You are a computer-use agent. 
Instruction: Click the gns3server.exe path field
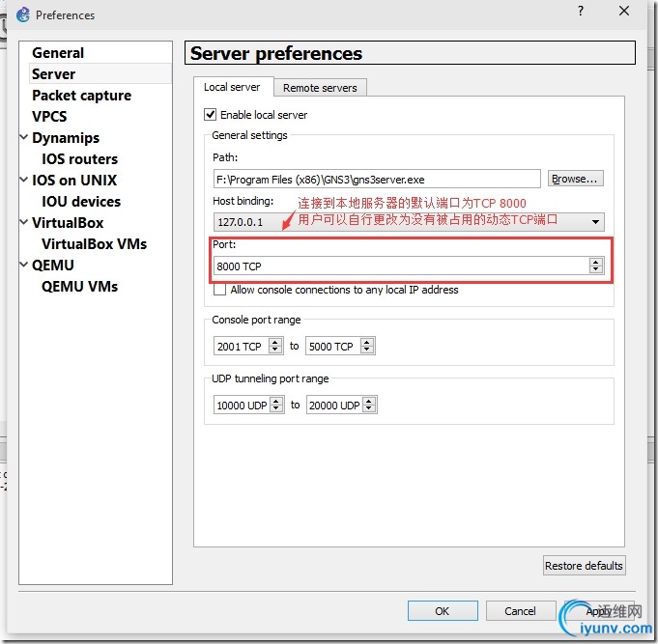[377, 180]
